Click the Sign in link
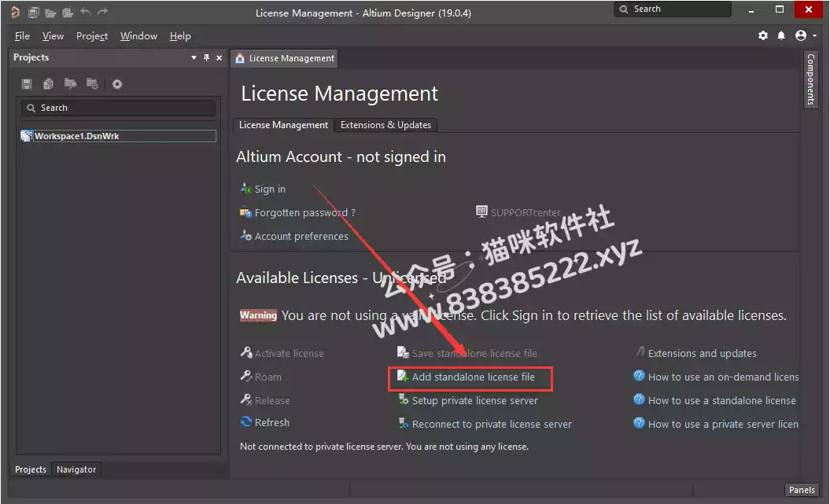The image size is (830, 504). tap(270, 189)
